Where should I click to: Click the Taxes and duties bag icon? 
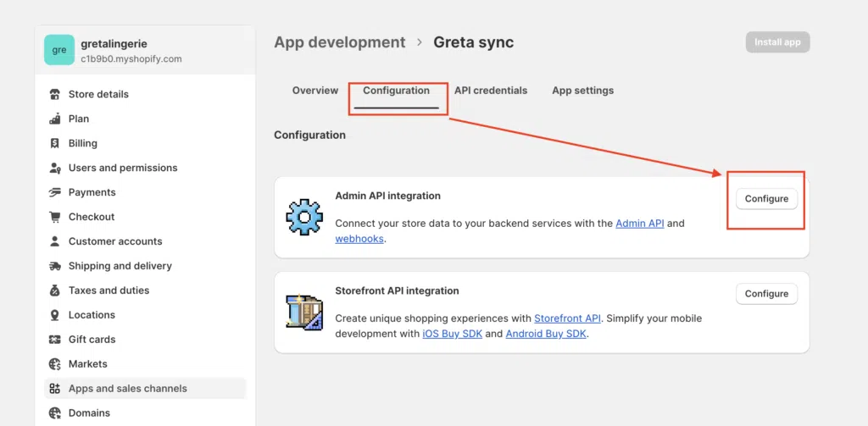coord(55,290)
